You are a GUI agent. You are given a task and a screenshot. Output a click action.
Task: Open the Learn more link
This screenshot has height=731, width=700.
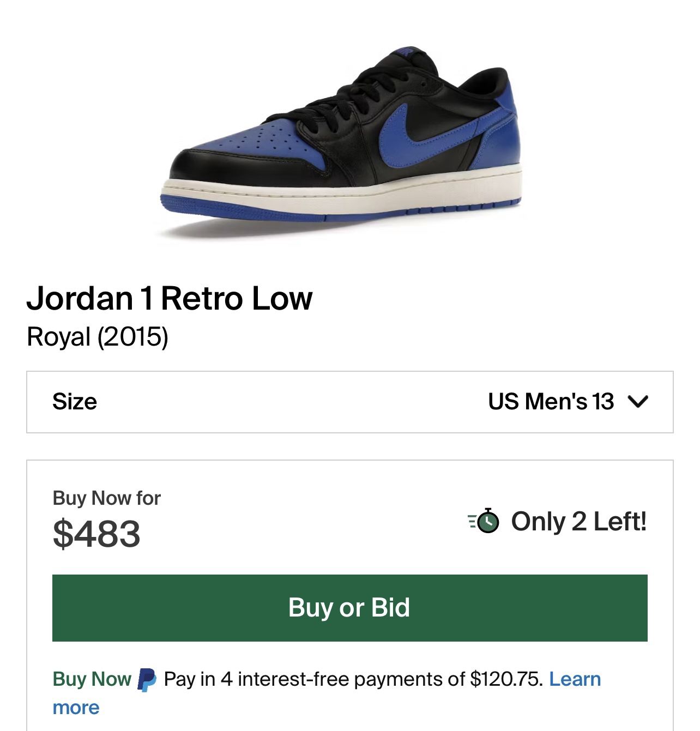pyautogui.click(x=575, y=679)
